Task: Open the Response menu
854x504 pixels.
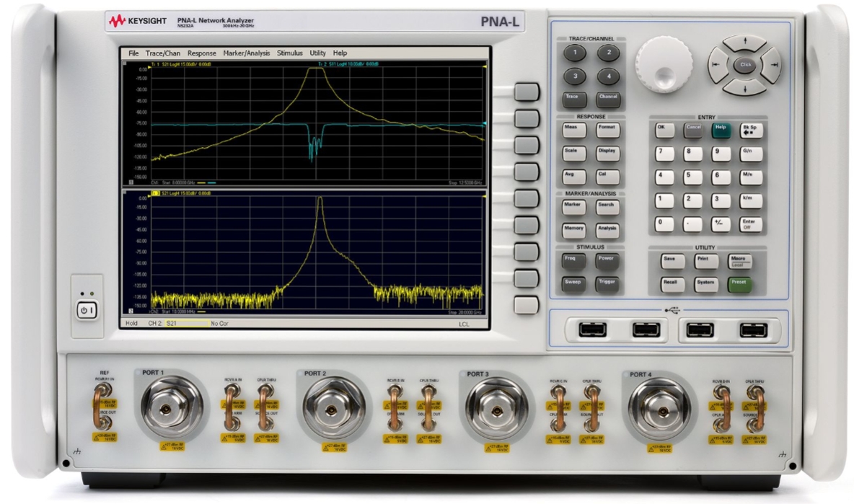Action: [x=201, y=53]
